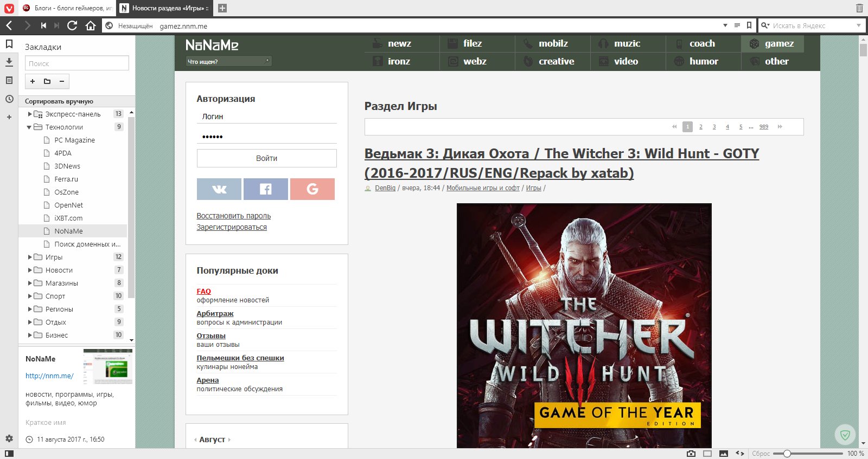
Task: Open the Восстановить пароль link
Action: 234,216
